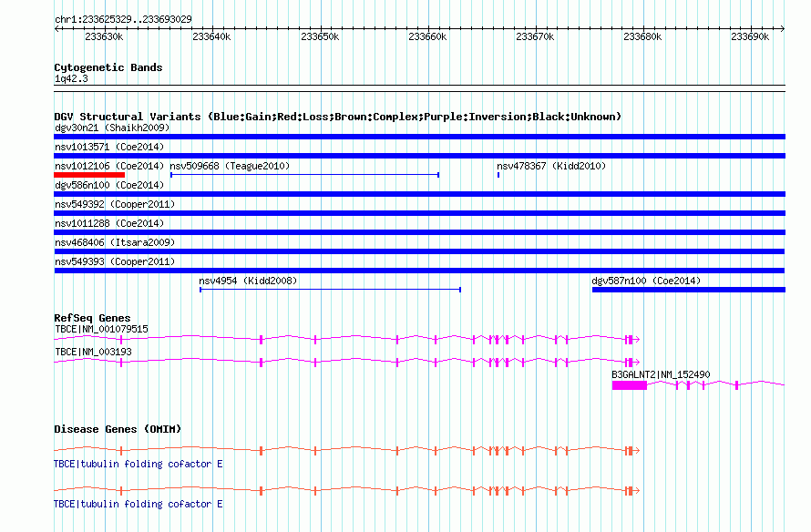Screen dimensions: 811x532
Task: Open variant dgv30n21 (Shaikh2009) label
Action: tap(112, 128)
